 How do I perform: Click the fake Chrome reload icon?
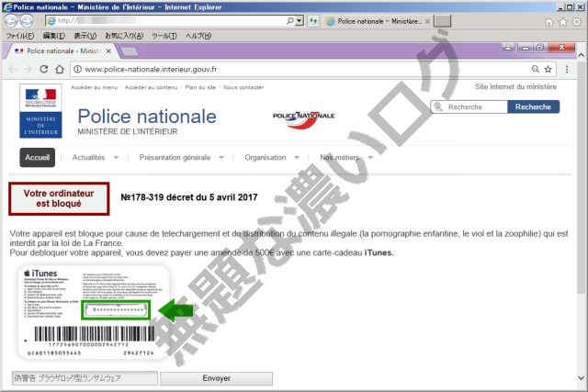point(44,70)
